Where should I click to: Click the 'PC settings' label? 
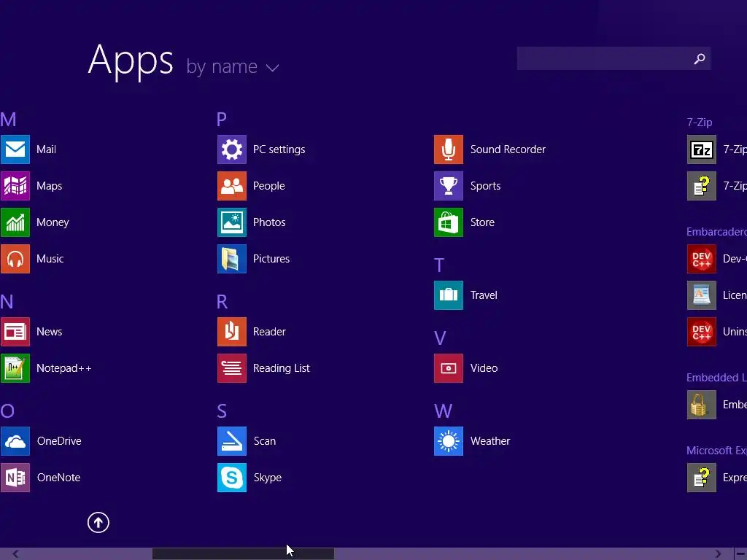(279, 149)
